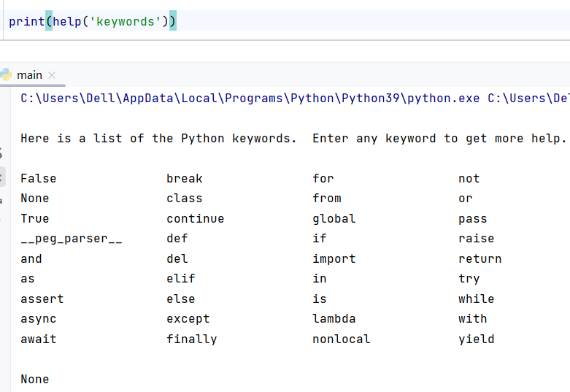Click the word lambda in console output
The image size is (570, 392).
(x=334, y=319)
